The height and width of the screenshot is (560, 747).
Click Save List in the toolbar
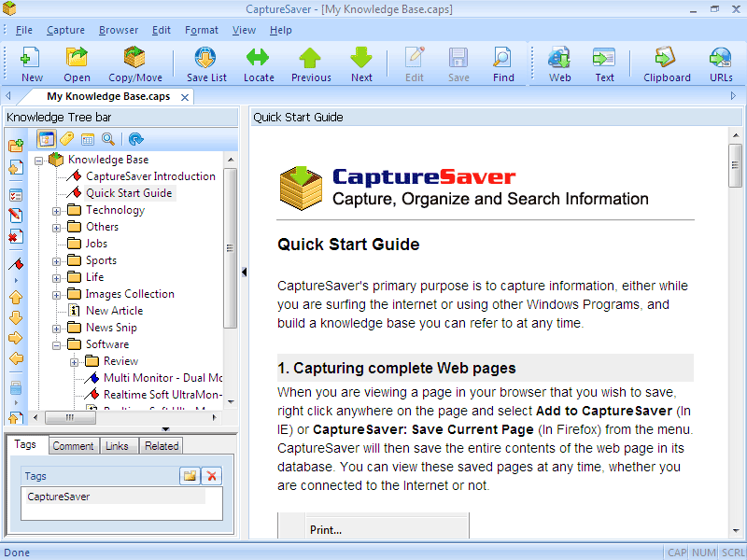tap(206, 63)
